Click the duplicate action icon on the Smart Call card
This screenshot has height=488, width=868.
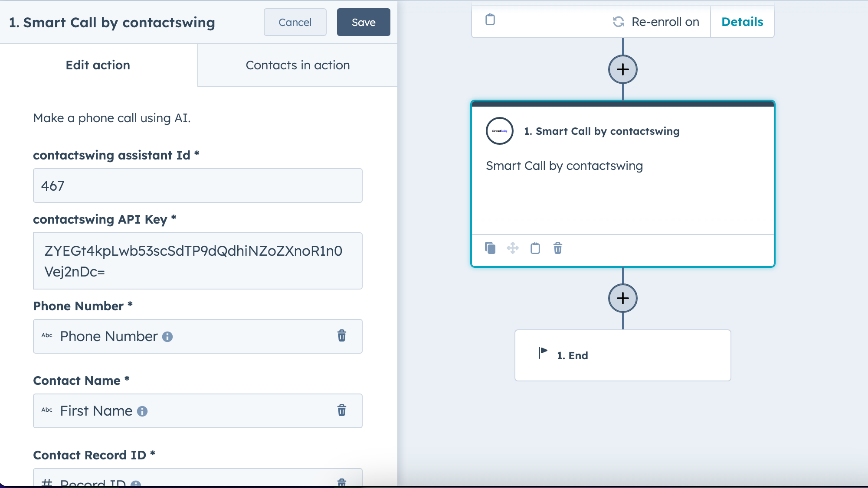490,248
